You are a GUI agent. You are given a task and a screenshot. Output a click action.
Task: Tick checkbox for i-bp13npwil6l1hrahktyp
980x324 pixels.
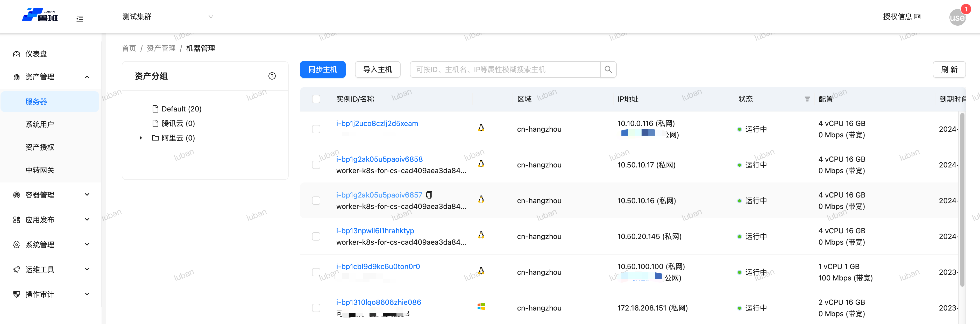(316, 236)
